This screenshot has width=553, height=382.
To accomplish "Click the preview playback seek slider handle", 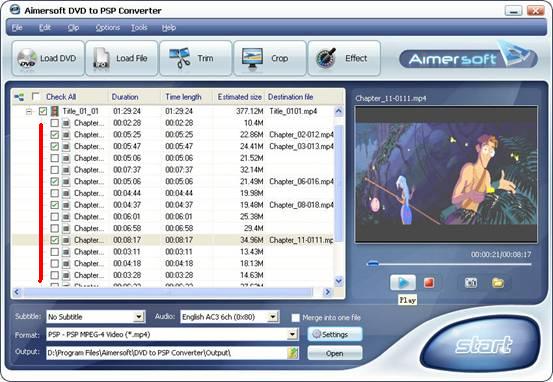I will point(373,263).
